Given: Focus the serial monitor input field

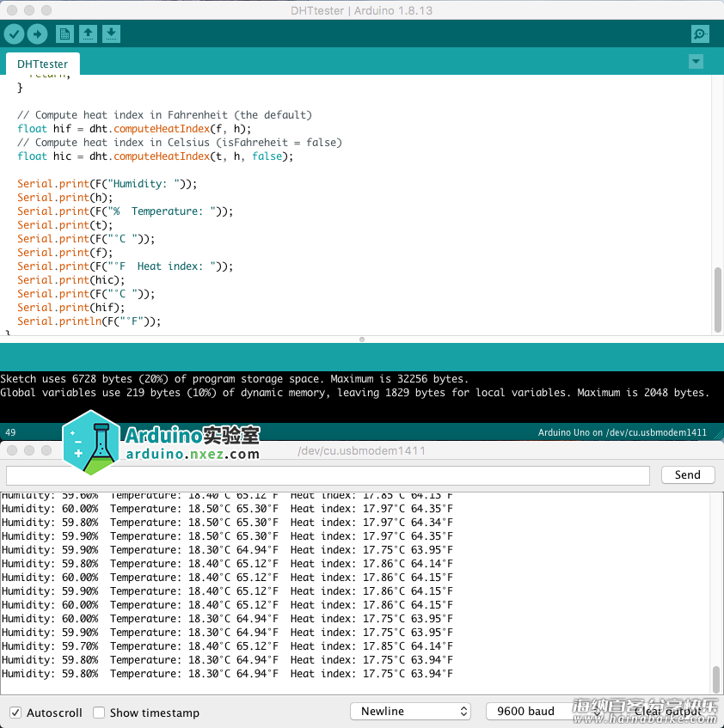Looking at the screenshot, I should [328, 475].
